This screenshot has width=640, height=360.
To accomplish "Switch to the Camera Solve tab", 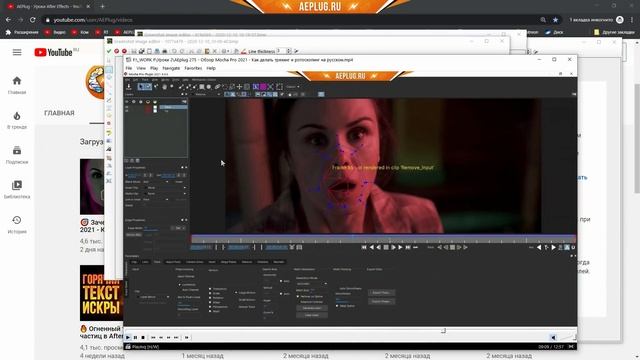I will point(195,262).
